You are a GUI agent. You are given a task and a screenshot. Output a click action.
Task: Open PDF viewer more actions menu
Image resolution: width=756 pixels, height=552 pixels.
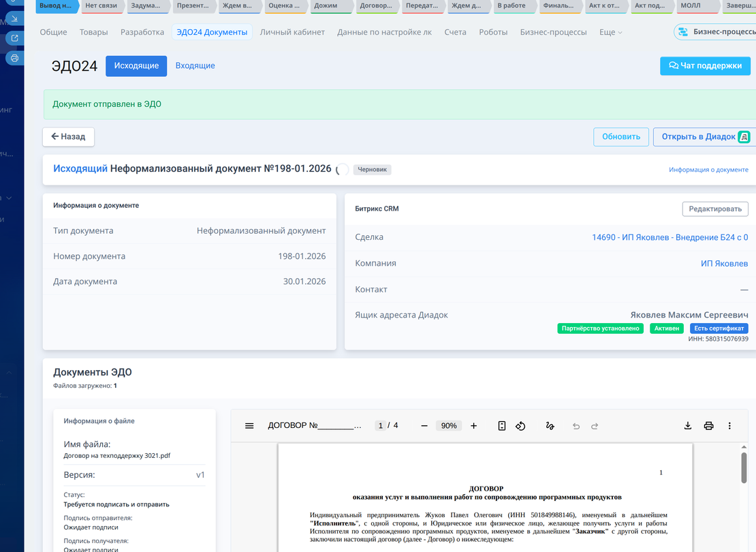[x=729, y=426]
